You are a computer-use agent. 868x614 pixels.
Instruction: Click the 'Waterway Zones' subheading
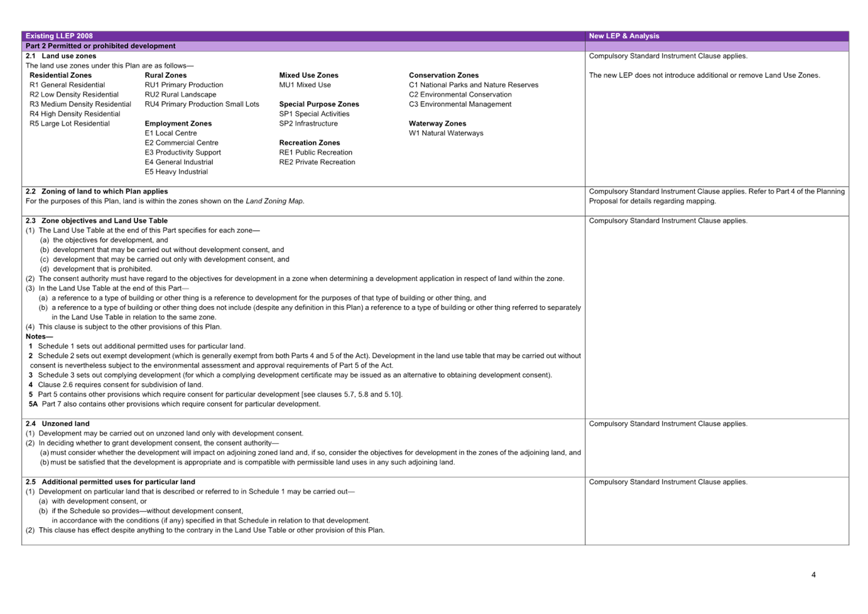point(438,124)
